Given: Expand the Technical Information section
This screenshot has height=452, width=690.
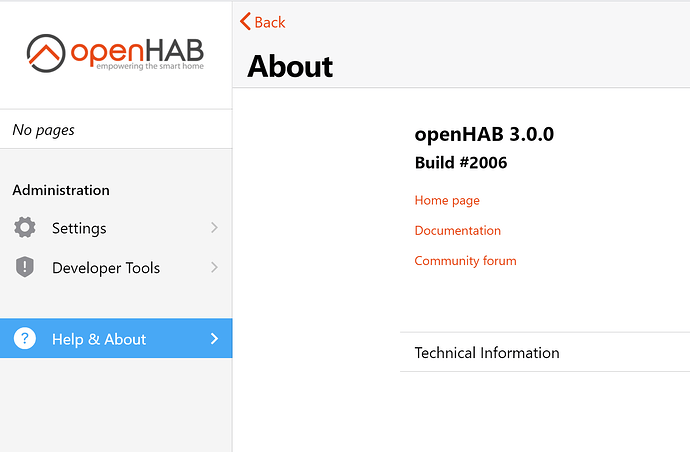Looking at the screenshot, I should click(545, 353).
